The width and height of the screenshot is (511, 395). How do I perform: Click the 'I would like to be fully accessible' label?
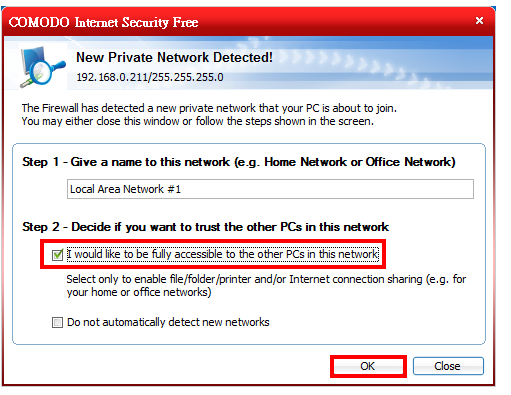click(x=223, y=254)
